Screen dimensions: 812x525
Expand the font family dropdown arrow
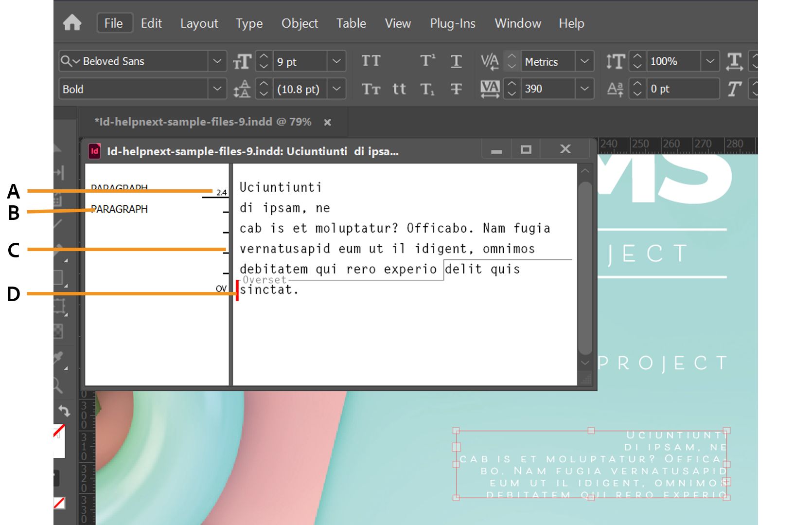217,61
